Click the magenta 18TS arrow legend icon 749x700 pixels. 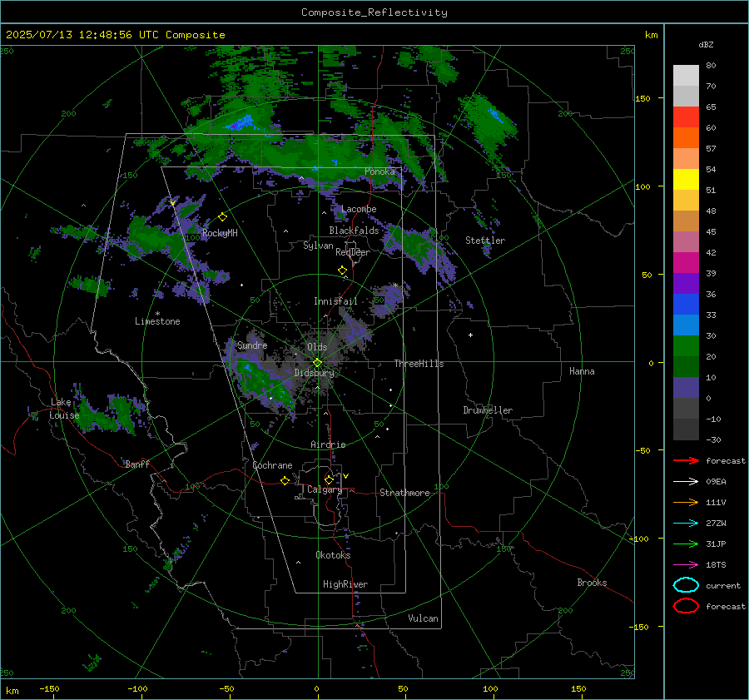(x=686, y=565)
